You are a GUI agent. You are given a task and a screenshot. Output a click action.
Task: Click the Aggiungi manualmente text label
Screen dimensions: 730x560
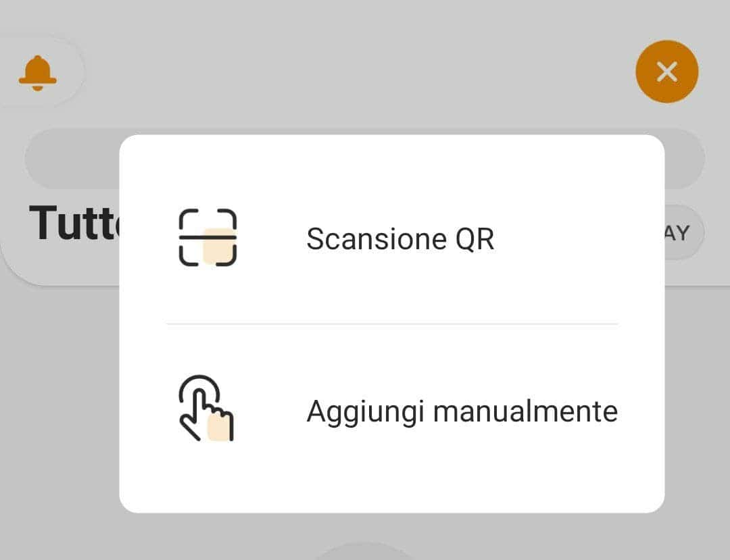pos(462,411)
